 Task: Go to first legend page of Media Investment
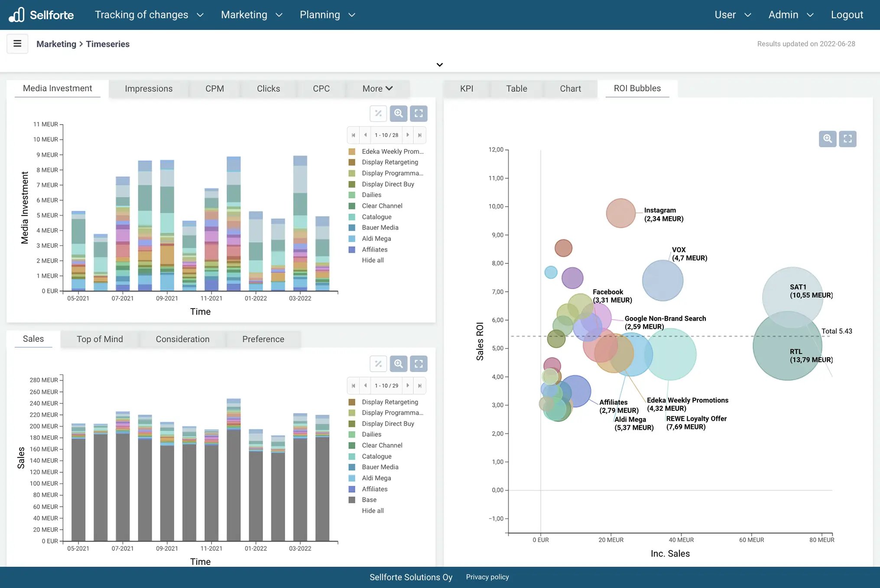click(354, 135)
